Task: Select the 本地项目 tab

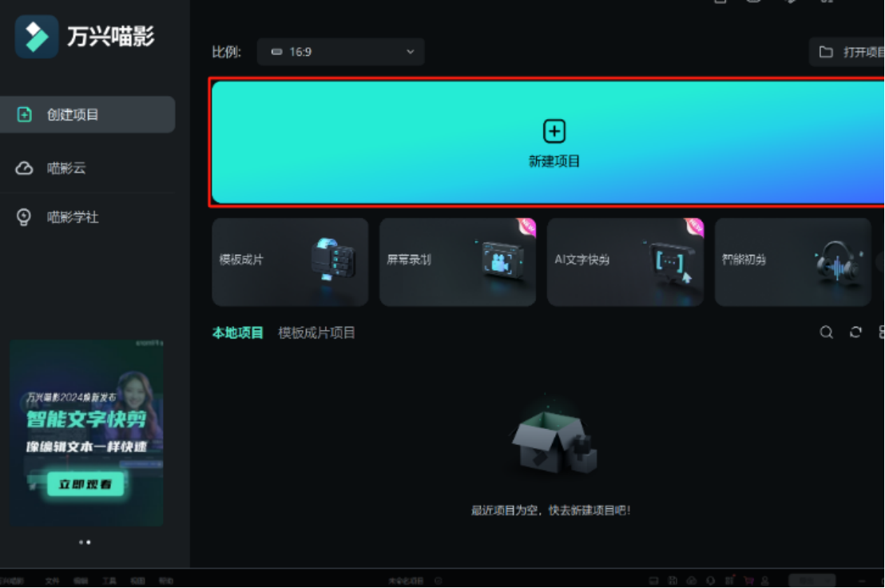Action: pyautogui.click(x=236, y=332)
